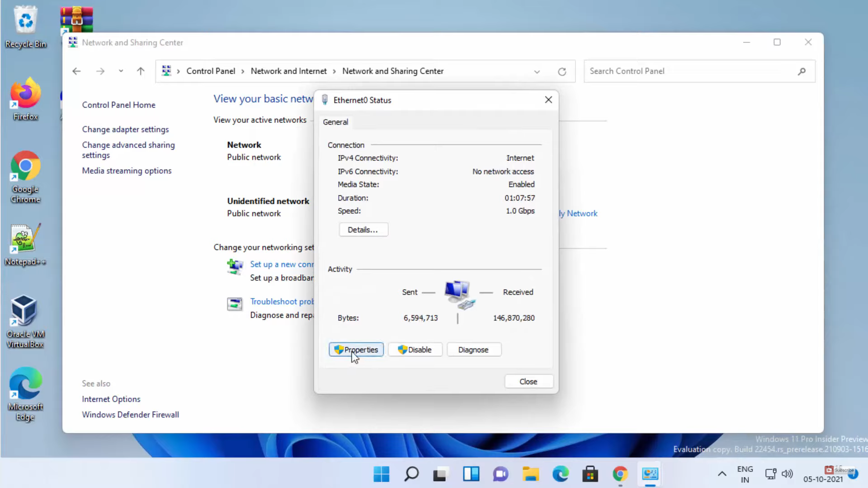This screenshot has height=488, width=868.
Task: Click the refresh icon next to address bar
Action: 562,71
